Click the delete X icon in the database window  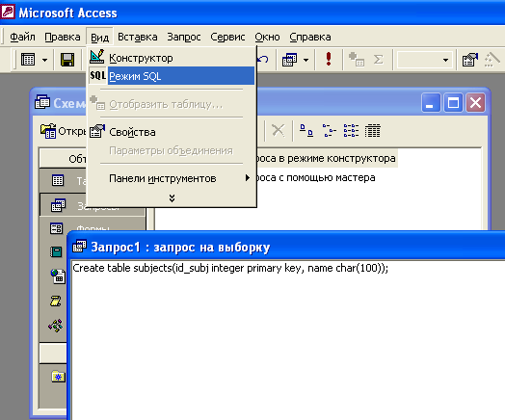(278, 131)
